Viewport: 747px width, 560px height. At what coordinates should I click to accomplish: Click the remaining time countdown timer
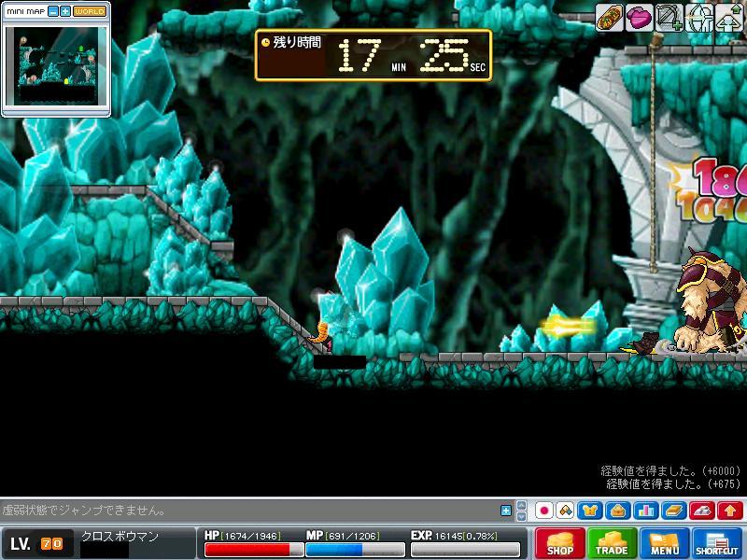pyautogui.click(x=373, y=55)
